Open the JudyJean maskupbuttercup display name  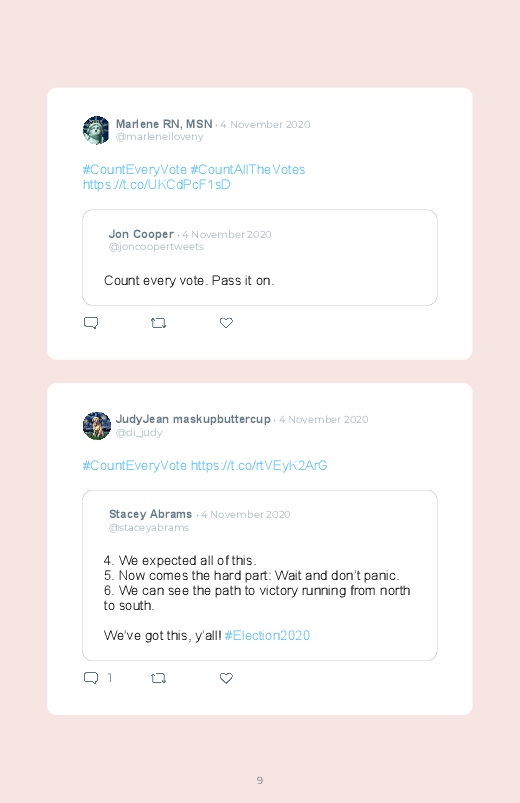point(193,419)
